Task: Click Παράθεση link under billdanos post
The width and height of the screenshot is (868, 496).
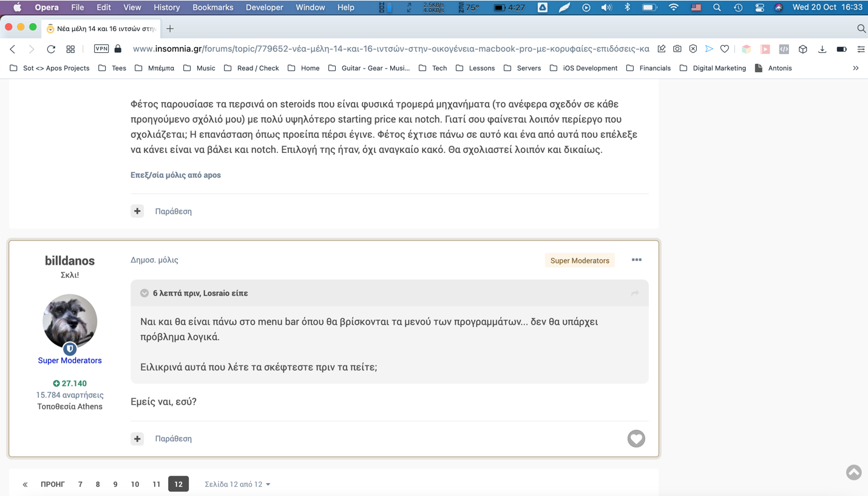Action: click(173, 438)
